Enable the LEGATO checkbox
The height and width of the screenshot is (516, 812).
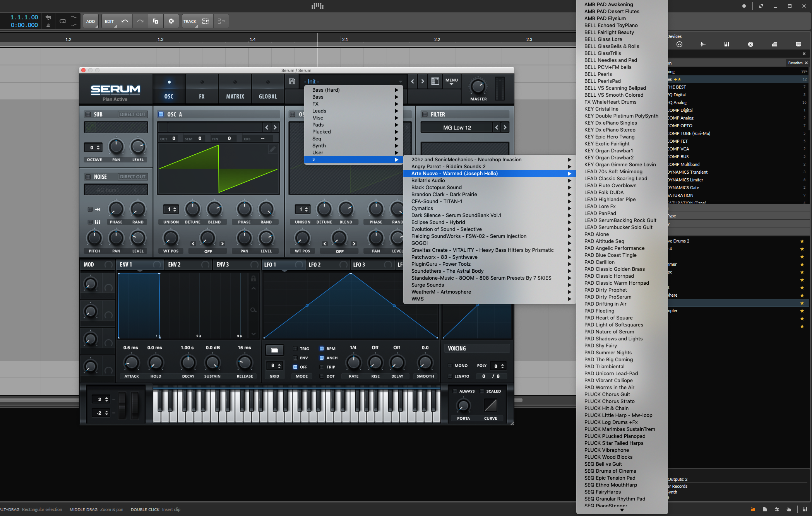[x=450, y=376]
